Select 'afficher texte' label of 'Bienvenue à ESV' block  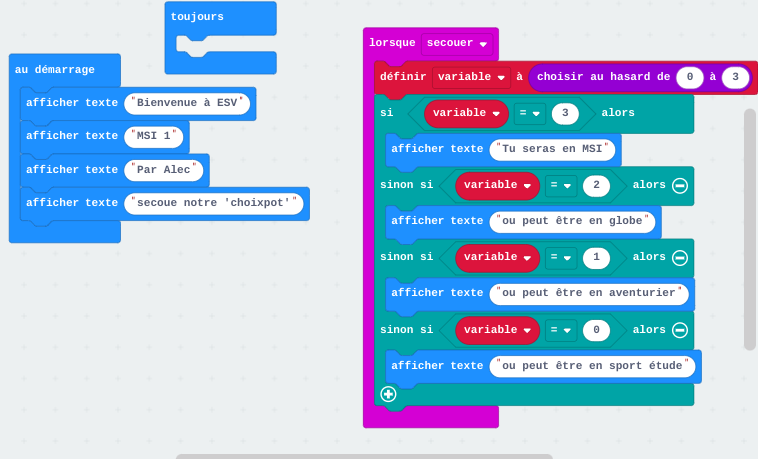coord(72,103)
